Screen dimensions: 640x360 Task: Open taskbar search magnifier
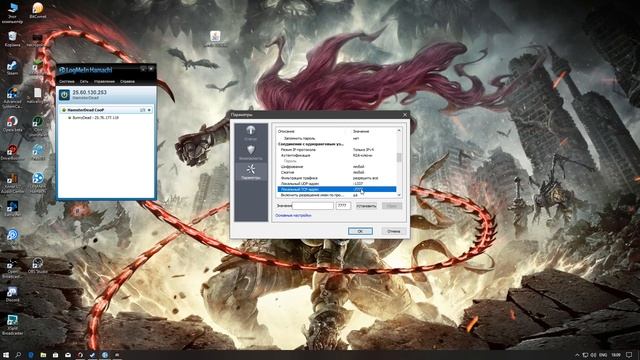pyautogui.click(x=18, y=355)
